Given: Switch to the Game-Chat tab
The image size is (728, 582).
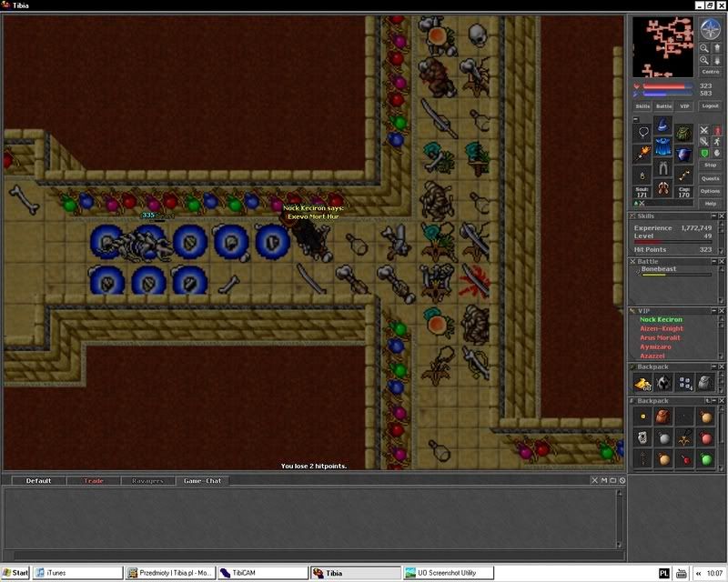Looking at the screenshot, I should [202, 481].
